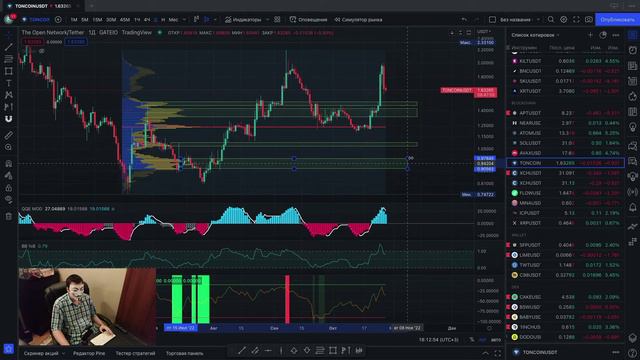Image resolution: width=640 pixels, height=360 pixels.
Task: Open chart settings gear icon
Action: [564, 20]
